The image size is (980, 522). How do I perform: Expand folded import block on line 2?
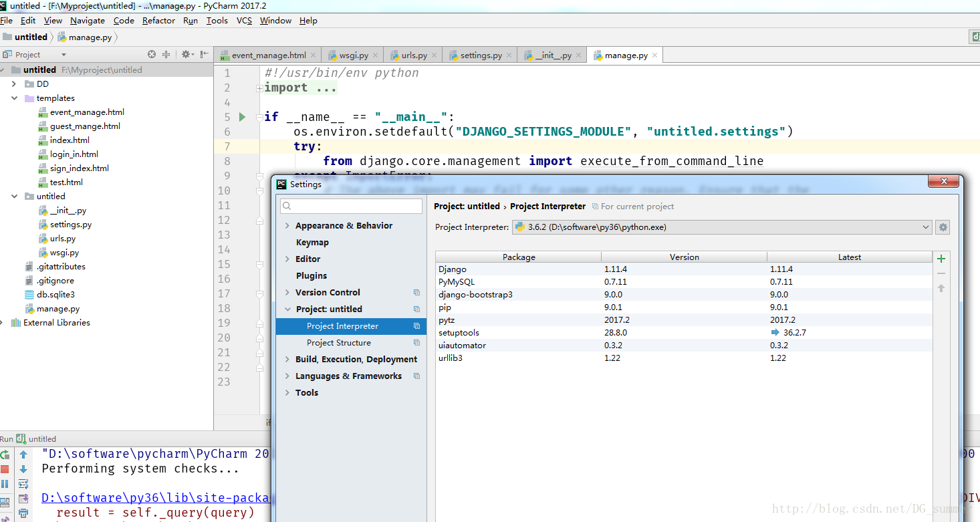pos(259,88)
